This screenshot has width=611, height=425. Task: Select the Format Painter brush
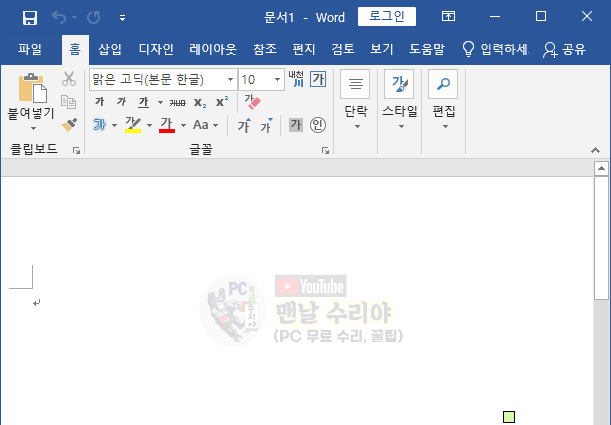point(69,125)
